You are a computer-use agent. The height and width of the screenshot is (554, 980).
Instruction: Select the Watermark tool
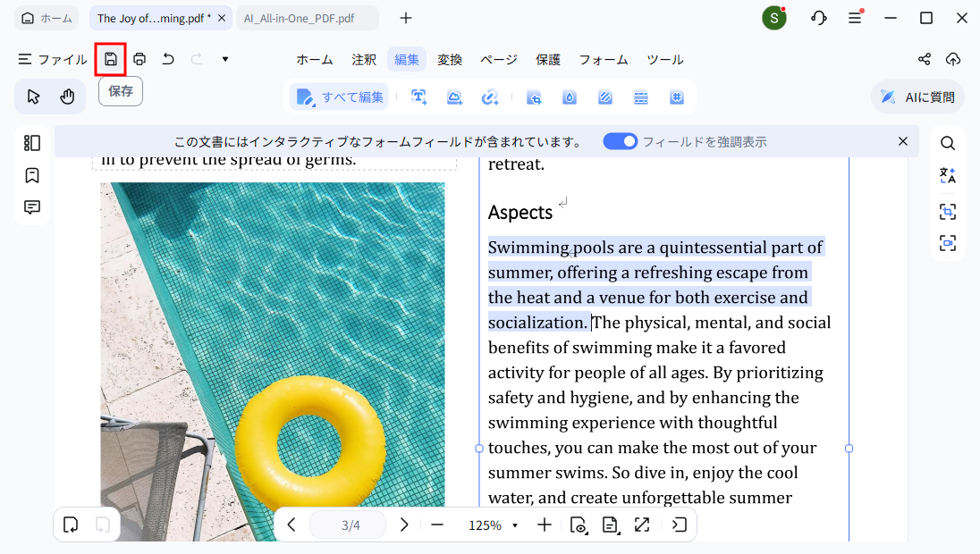(x=570, y=97)
